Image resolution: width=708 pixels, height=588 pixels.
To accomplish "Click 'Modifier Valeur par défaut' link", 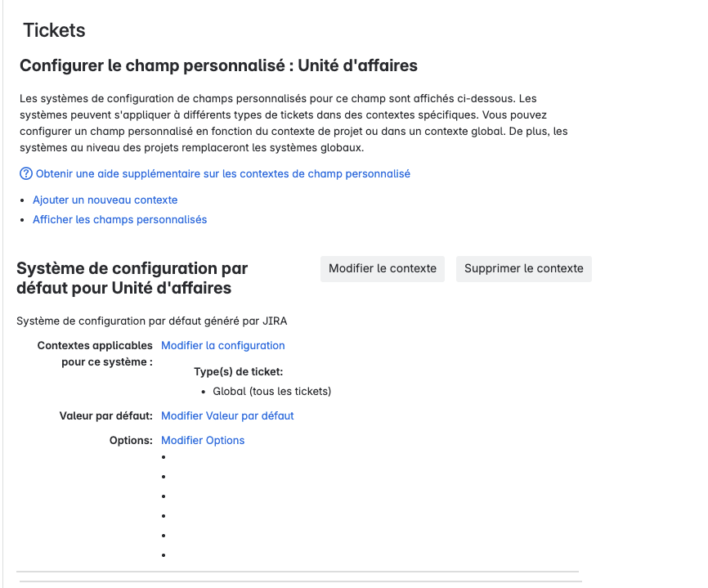I will pyautogui.click(x=226, y=415).
